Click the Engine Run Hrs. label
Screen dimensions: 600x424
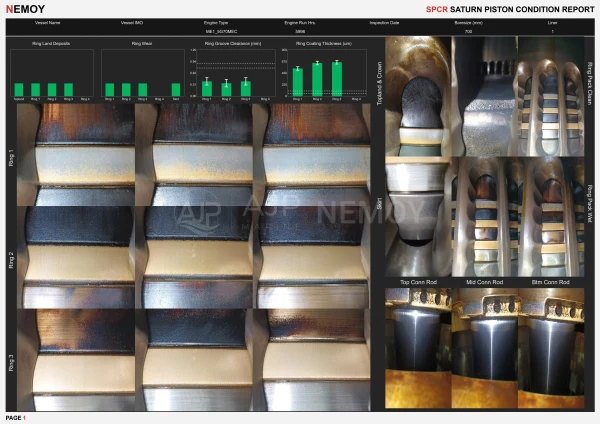click(x=300, y=23)
